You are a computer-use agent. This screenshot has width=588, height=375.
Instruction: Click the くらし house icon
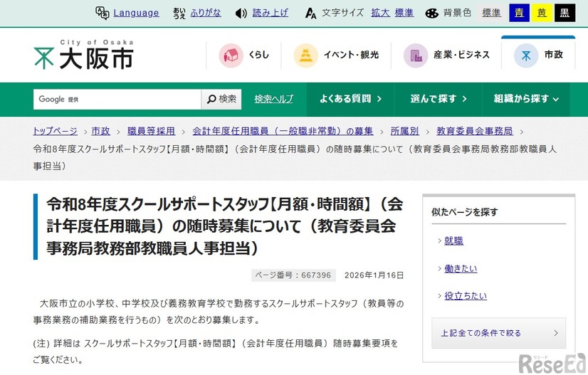click(x=231, y=56)
